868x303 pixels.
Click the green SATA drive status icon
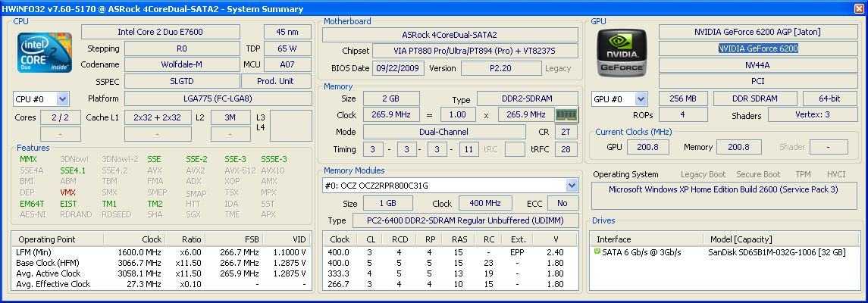coord(597,251)
